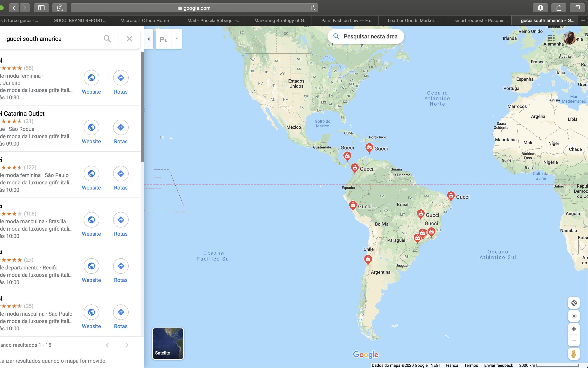Click the 2000 km map scale
The height and width of the screenshot is (368, 588).
pos(549,365)
